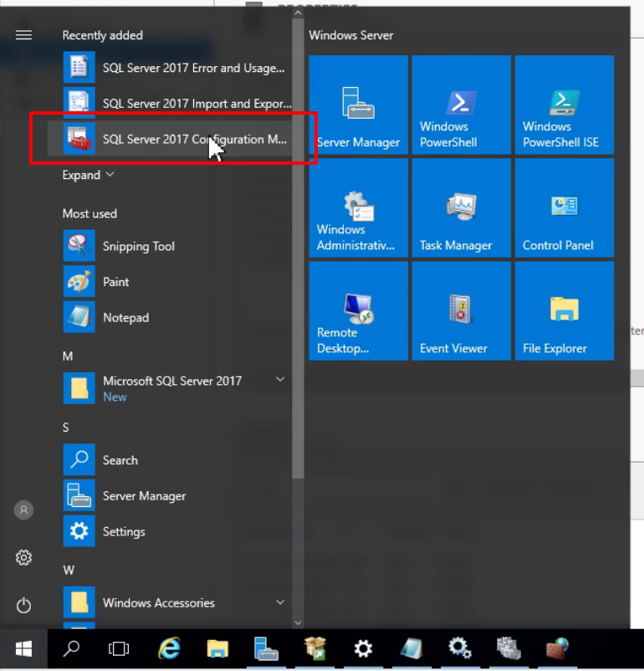
Task: Open the services gears icon on taskbar
Action: [459, 648]
